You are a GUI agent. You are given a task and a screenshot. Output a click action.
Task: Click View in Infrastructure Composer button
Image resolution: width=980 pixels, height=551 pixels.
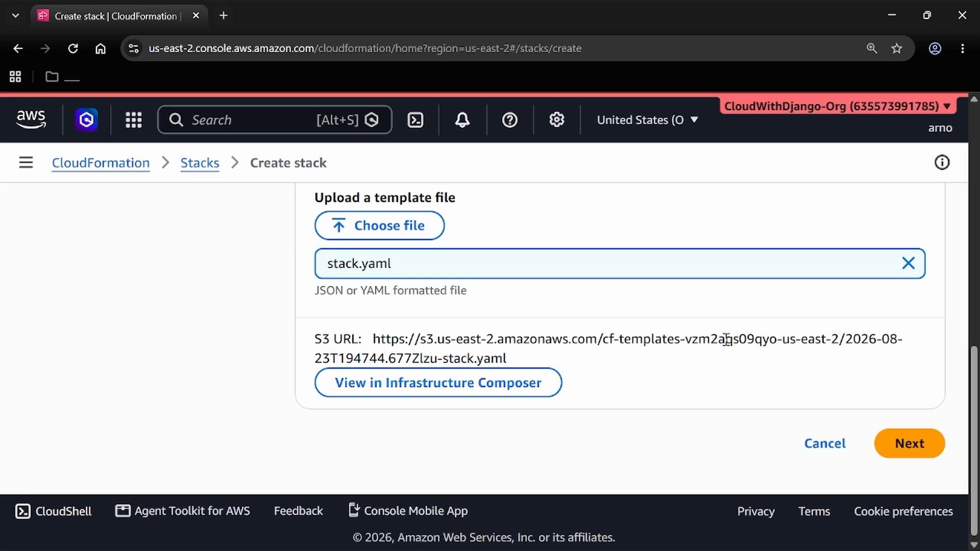tap(438, 383)
